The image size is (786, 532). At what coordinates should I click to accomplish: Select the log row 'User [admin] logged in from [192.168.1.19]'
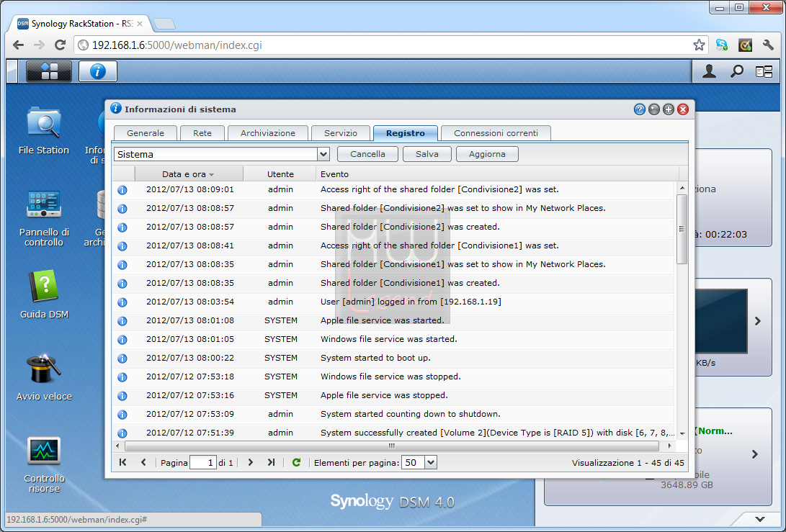point(393,302)
